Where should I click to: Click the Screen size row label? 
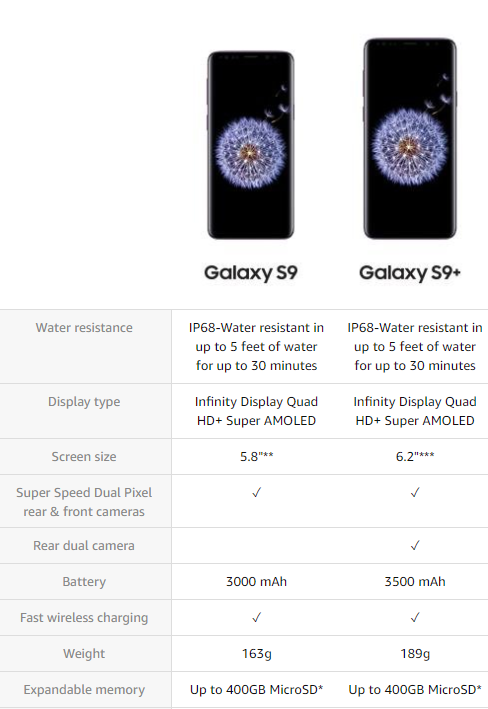tap(84, 456)
